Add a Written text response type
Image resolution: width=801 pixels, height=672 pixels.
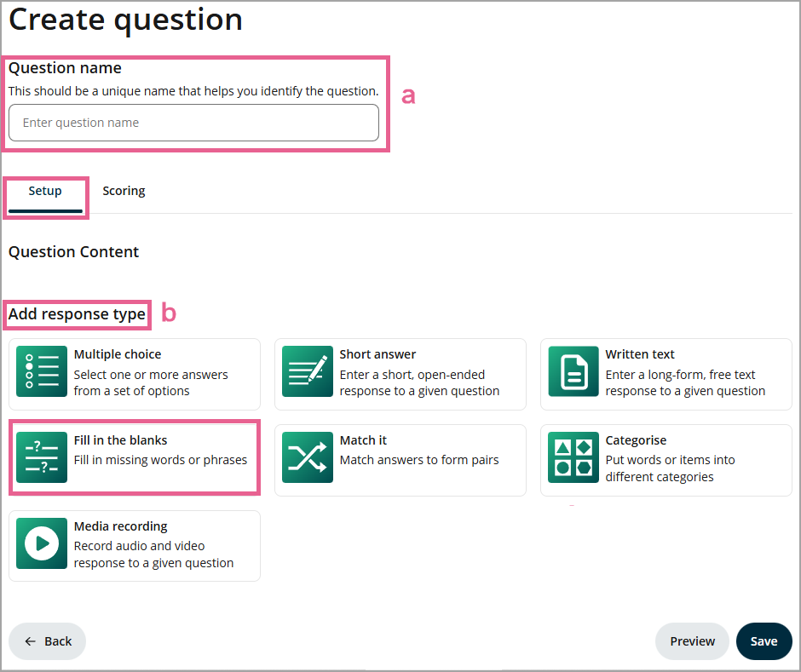pos(640,354)
